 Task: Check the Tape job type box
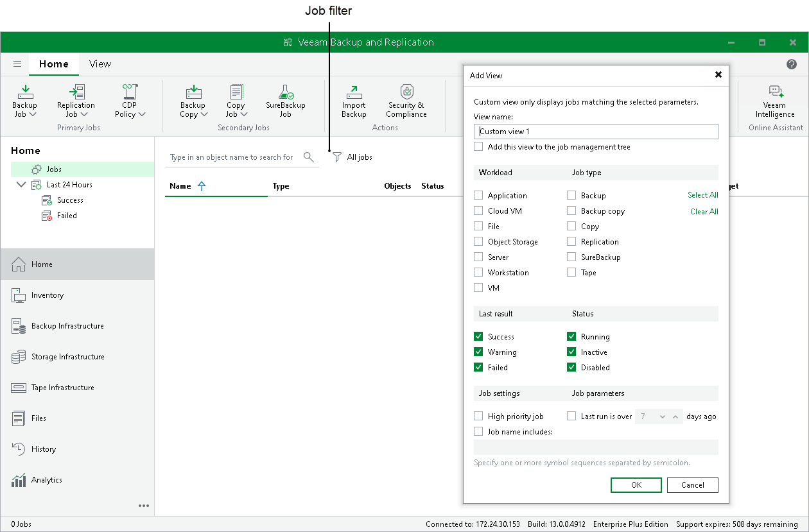coord(571,272)
